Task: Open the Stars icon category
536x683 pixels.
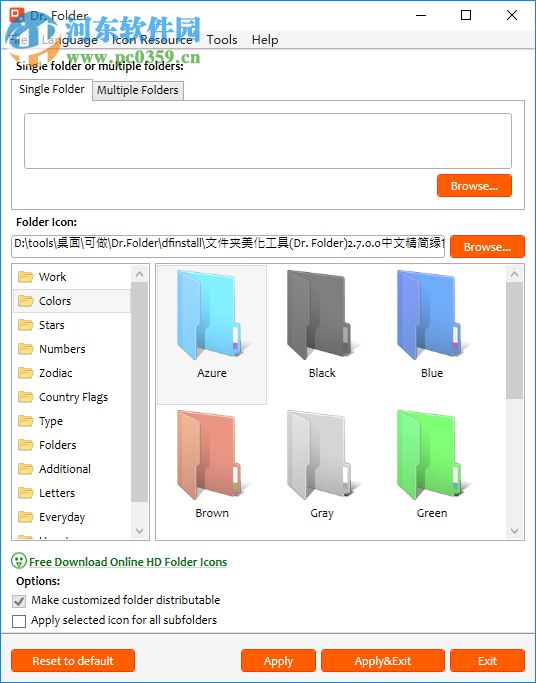Action: 51,325
